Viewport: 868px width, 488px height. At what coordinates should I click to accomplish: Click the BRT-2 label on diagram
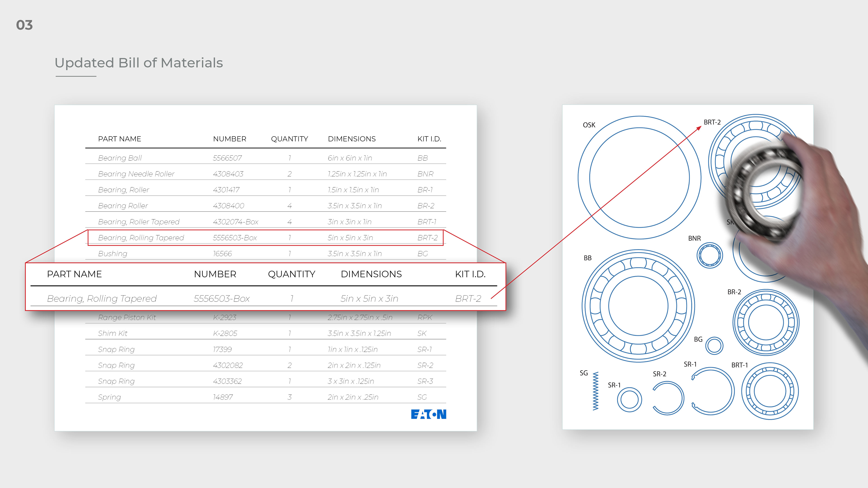tap(712, 122)
